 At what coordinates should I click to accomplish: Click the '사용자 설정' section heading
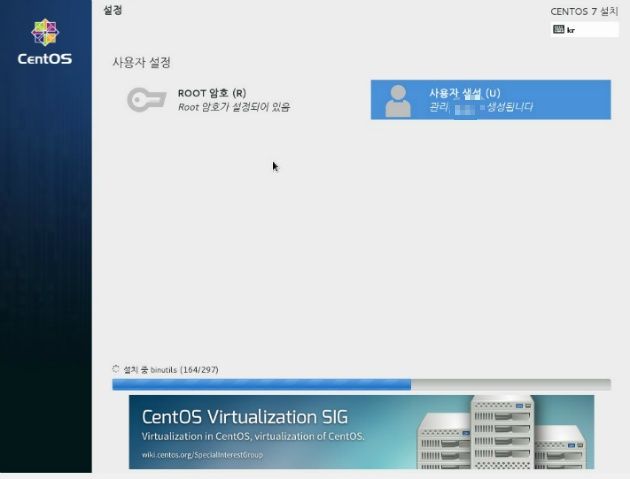(141, 63)
